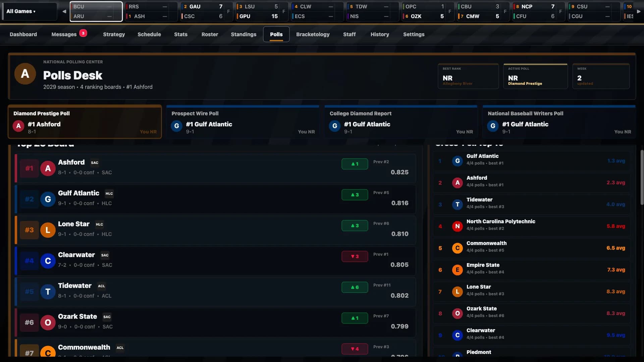Screen dimensions: 644x362
Task: Select the Polls tab
Action: coord(276,34)
